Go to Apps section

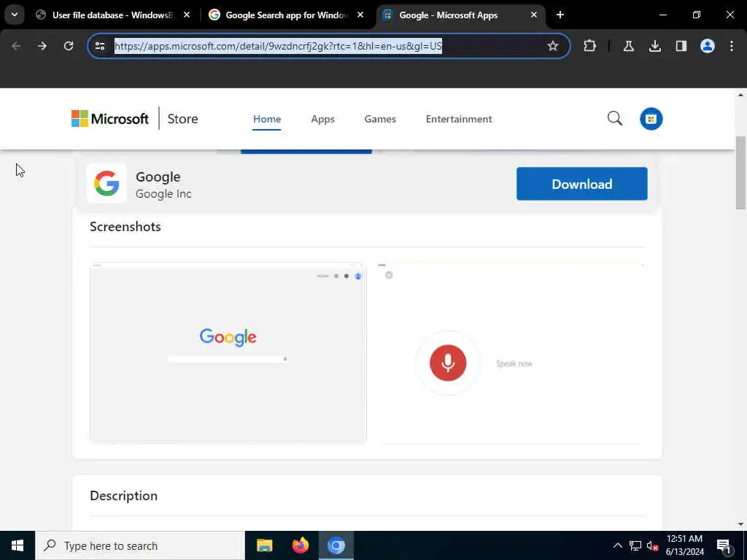[322, 119]
